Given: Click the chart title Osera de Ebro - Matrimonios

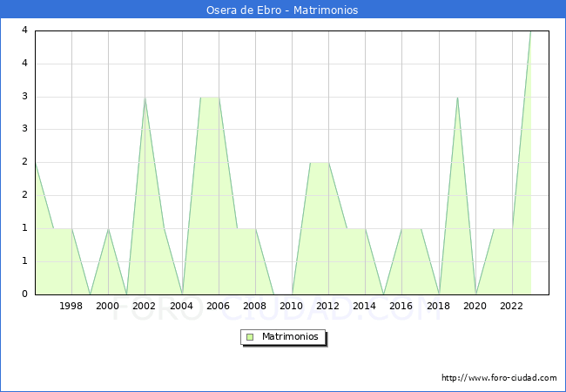Looking at the screenshot, I should coord(282,10).
